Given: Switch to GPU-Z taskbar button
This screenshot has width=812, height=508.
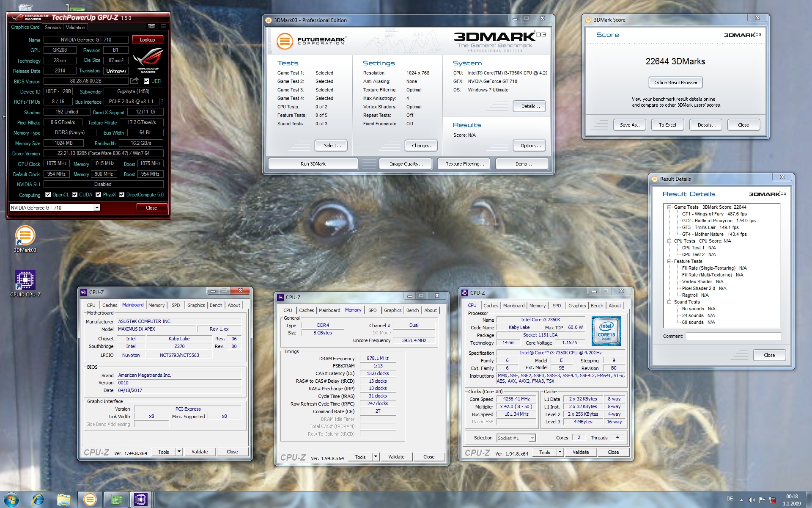Looking at the screenshot, I should pyautogui.click(x=116, y=500).
